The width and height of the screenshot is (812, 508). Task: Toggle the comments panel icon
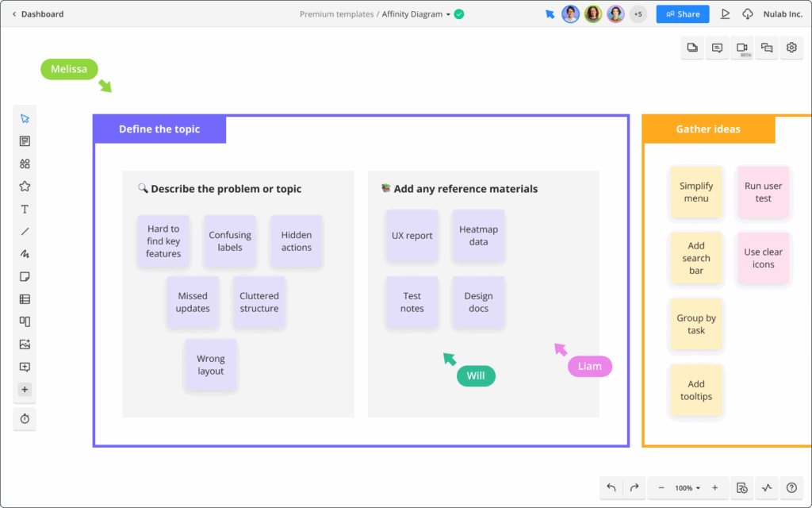(717, 48)
